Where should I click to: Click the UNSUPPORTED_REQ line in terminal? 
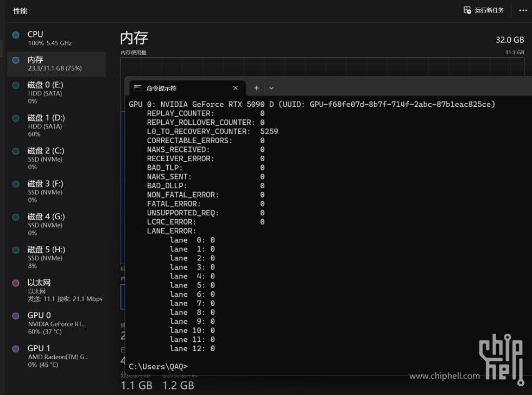206,213
